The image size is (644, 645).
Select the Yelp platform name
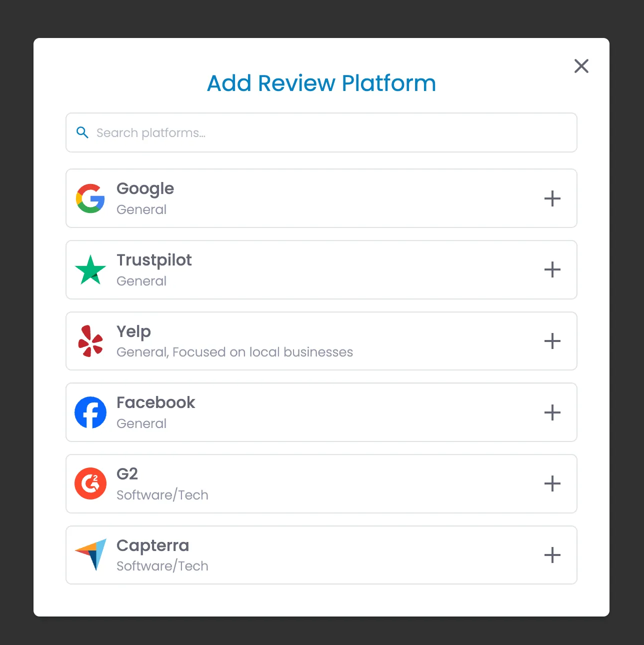133,332
